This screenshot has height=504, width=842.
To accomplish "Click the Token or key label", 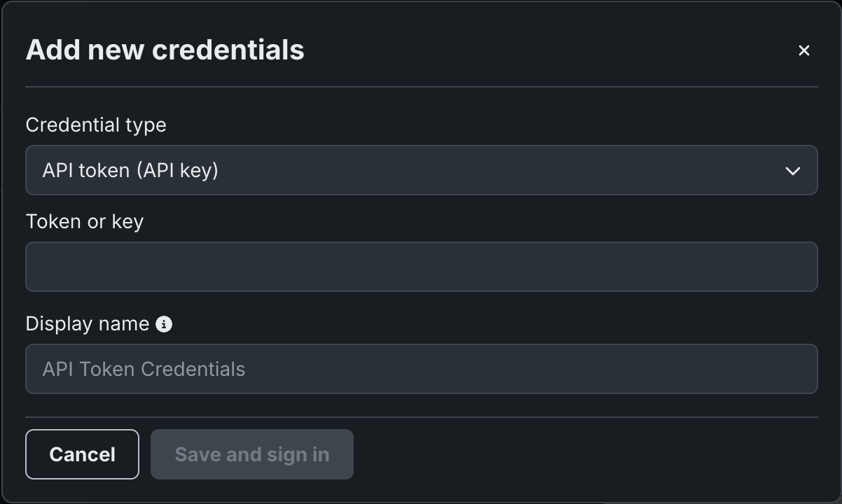I will (85, 222).
